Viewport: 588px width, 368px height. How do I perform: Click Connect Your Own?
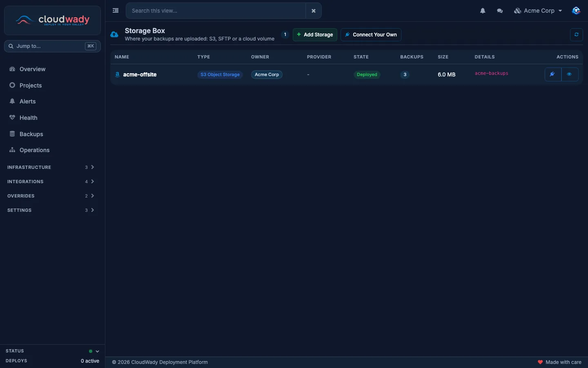pyautogui.click(x=371, y=35)
